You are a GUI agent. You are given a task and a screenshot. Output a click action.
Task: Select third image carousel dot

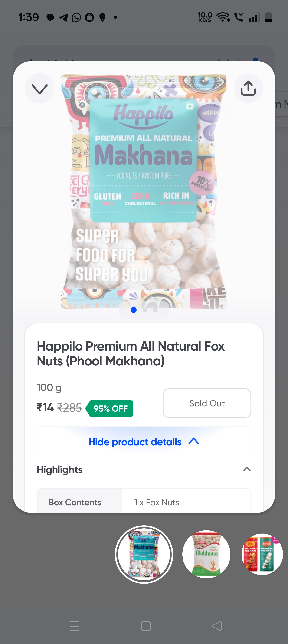click(155, 310)
